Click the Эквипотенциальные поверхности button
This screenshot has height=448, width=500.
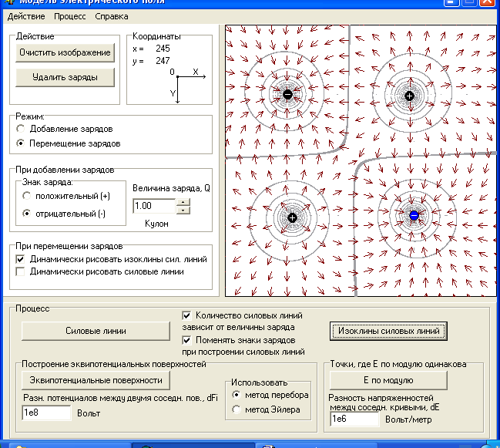(x=96, y=380)
